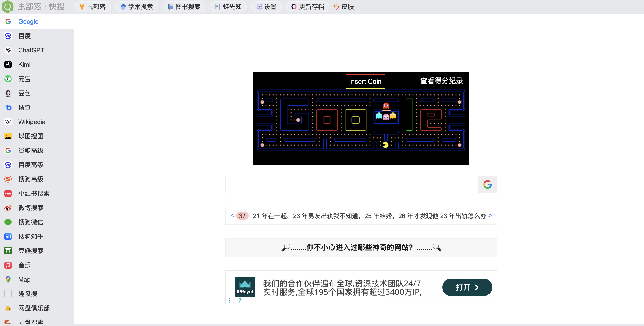Screen dimensions: 644x326
Task: Select the 以图搜图 picture icon
Action: 8,136
